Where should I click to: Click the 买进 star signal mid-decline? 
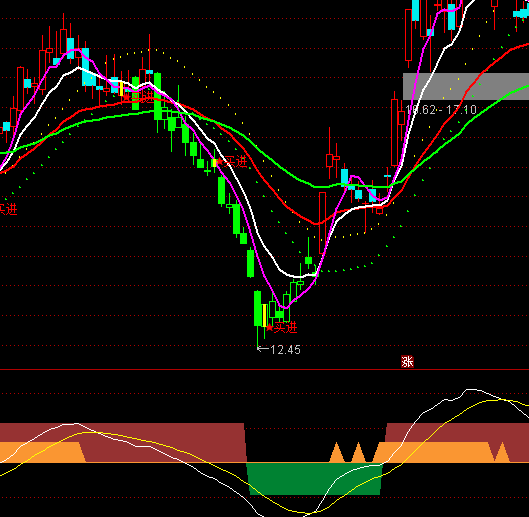point(232,162)
